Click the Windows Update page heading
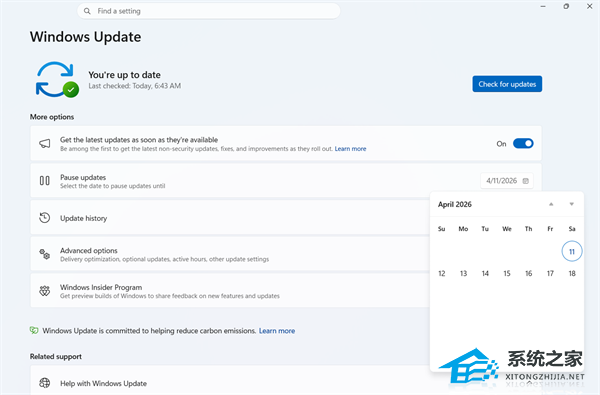Image resolution: width=600 pixels, height=395 pixels. coord(85,37)
